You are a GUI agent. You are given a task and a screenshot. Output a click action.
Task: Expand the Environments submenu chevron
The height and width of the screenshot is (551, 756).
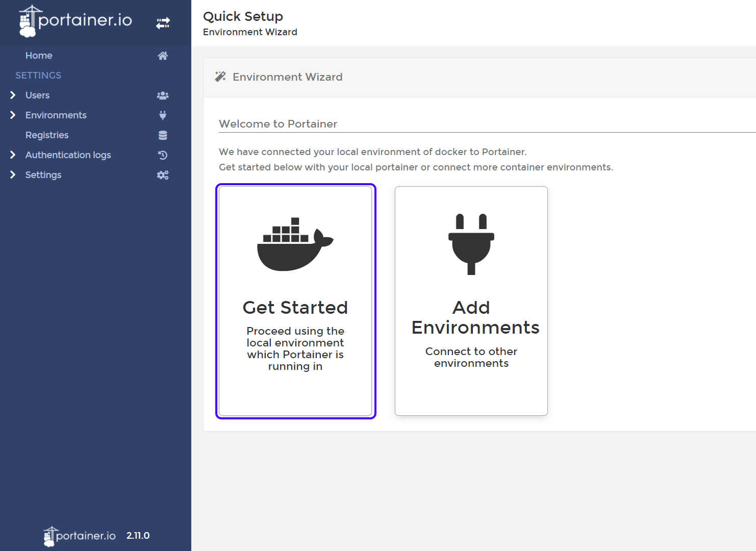13,115
